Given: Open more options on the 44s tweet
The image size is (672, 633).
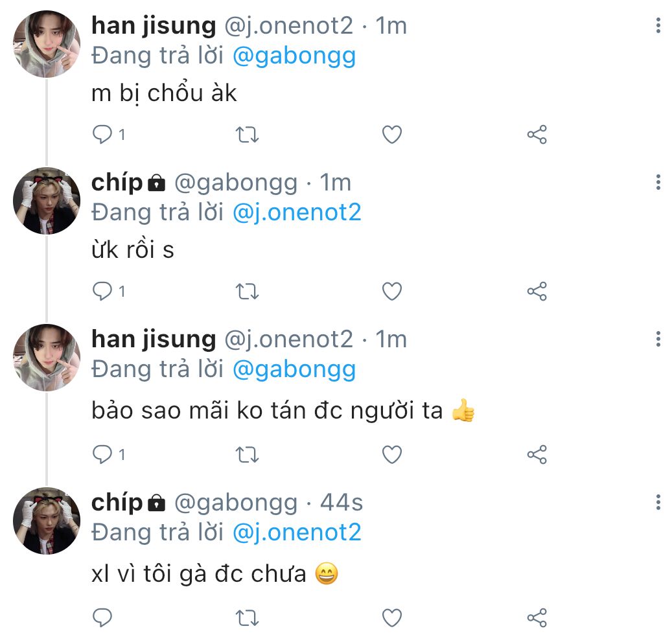Looking at the screenshot, I should coord(658,502).
